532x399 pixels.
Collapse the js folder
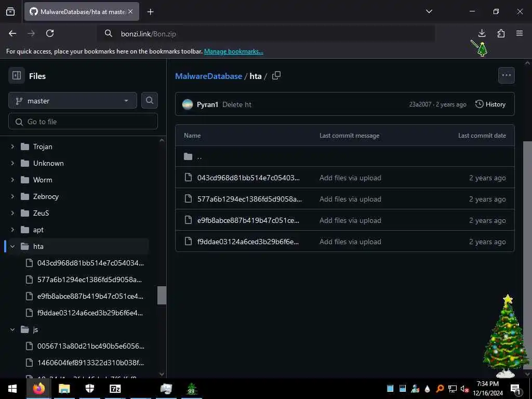point(12,329)
